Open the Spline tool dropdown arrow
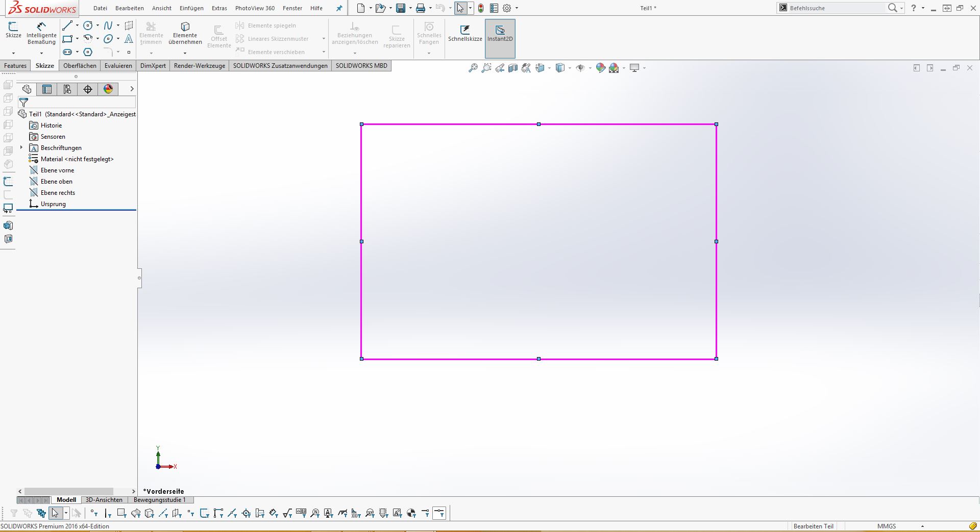 [118, 26]
